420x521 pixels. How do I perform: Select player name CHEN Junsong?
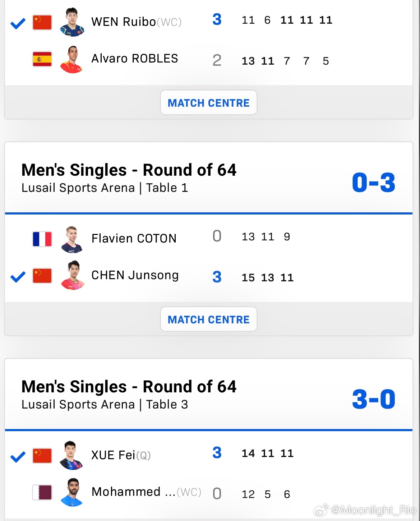(135, 275)
